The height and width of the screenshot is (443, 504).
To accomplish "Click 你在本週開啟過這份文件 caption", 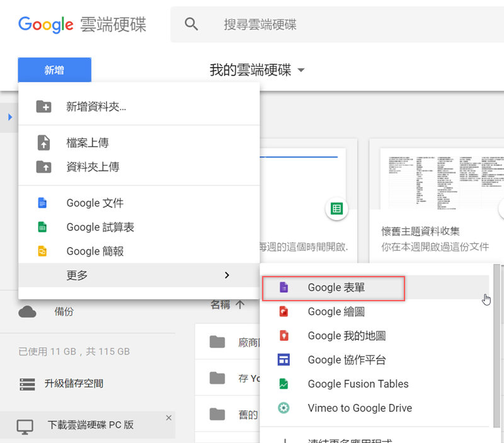I will click(x=435, y=246).
